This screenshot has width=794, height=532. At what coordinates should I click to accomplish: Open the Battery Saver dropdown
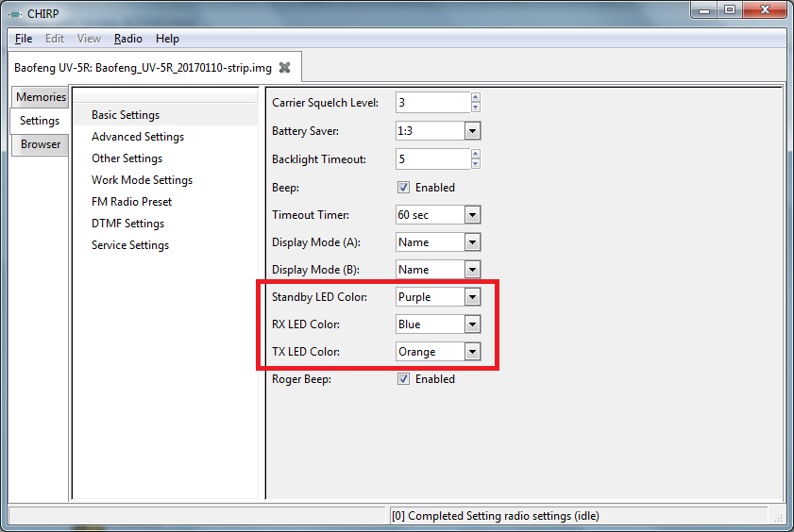tap(472, 131)
